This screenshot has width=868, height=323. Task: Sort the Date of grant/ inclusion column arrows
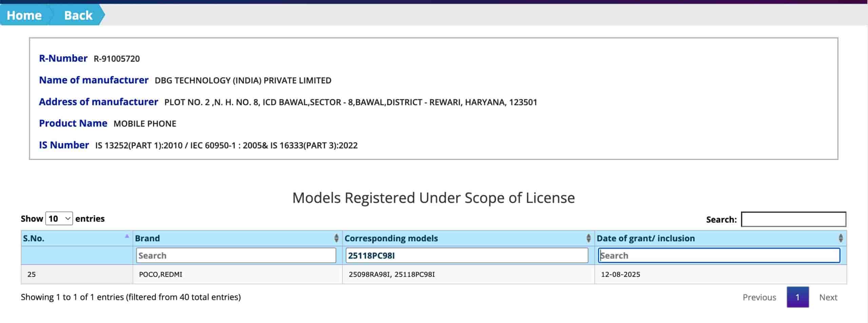point(841,238)
